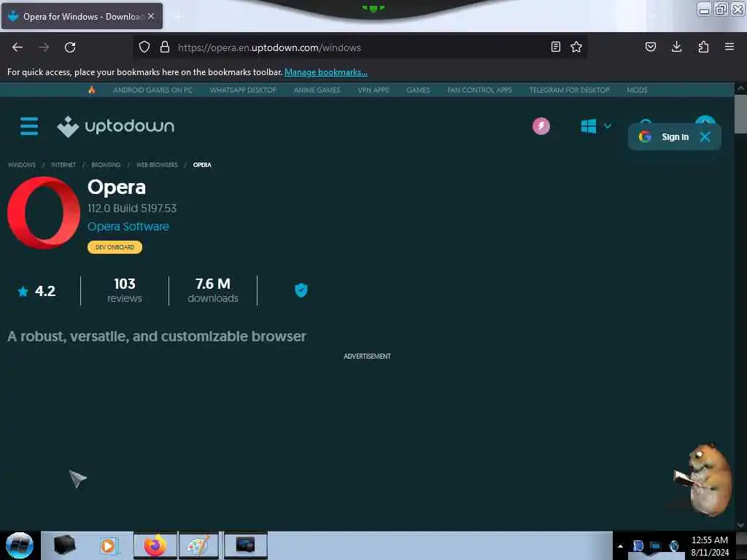The height and width of the screenshot is (560, 747).
Task: Click the Dev Onboard badge
Action: click(115, 247)
